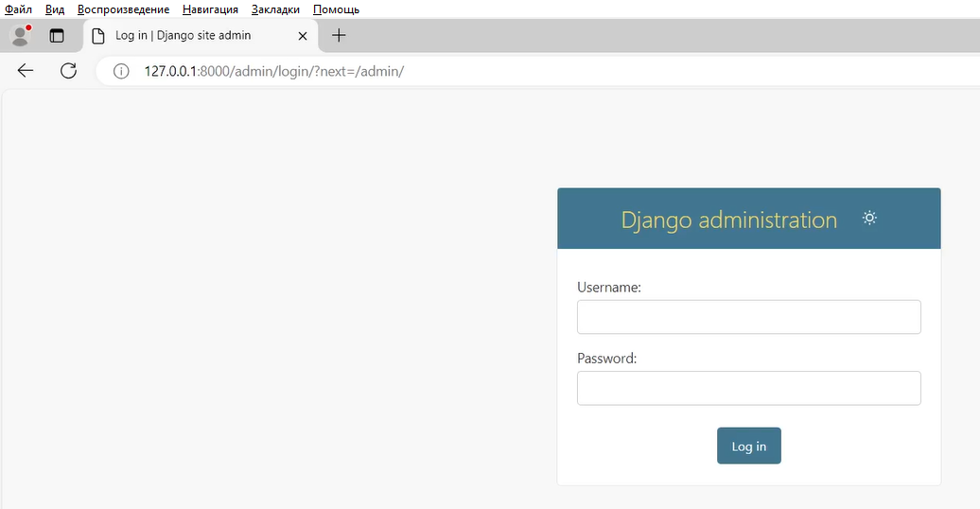Click the Django administration header link
The height and width of the screenshot is (509, 980).
tap(728, 219)
